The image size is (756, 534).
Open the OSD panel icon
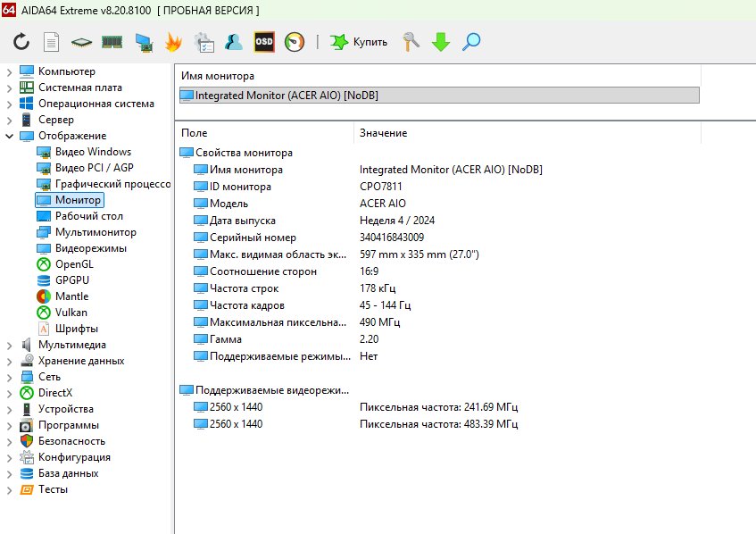pyautogui.click(x=264, y=42)
